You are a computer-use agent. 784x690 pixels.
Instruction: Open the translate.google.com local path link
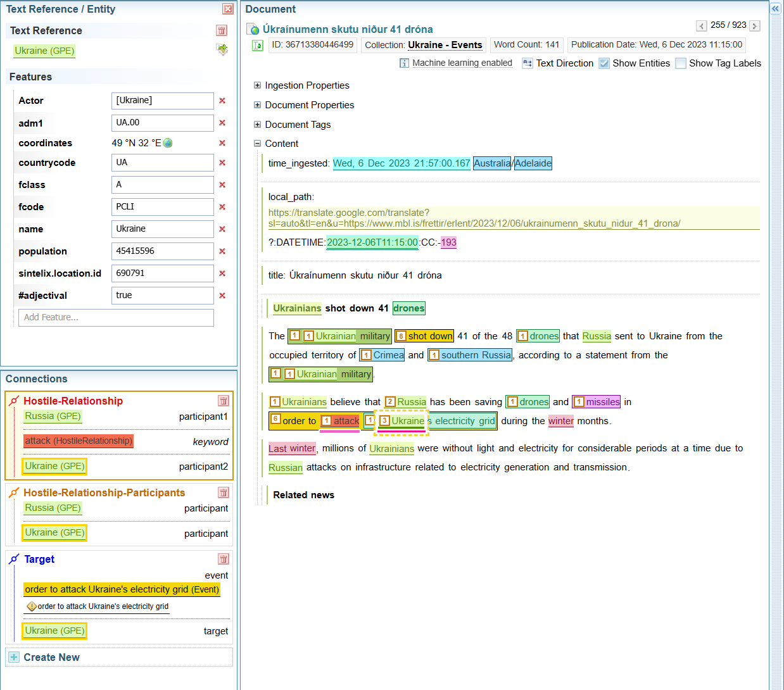tap(474, 218)
